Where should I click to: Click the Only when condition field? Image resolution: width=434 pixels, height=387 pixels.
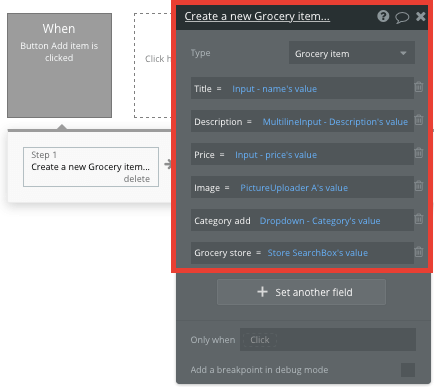click(328, 340)
